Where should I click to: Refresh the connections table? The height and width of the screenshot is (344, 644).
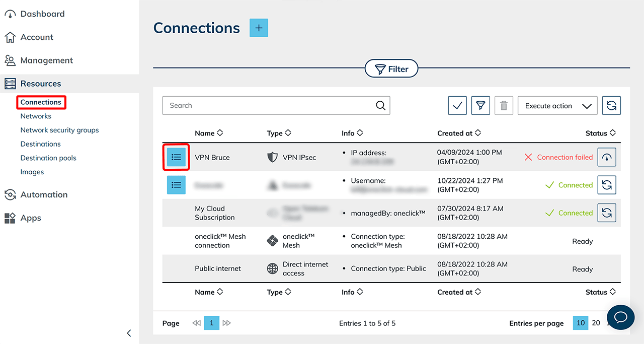click(x=611, y=106)
